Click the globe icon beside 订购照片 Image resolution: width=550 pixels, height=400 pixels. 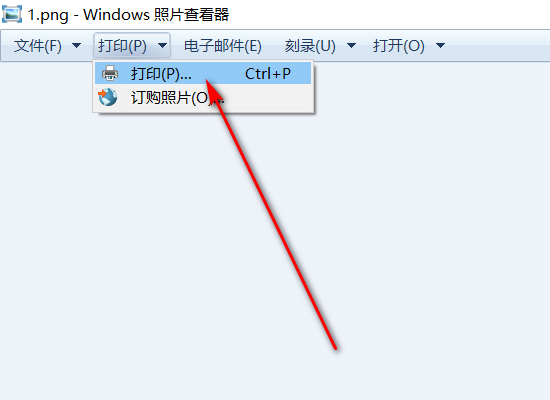tap(107, 97)
